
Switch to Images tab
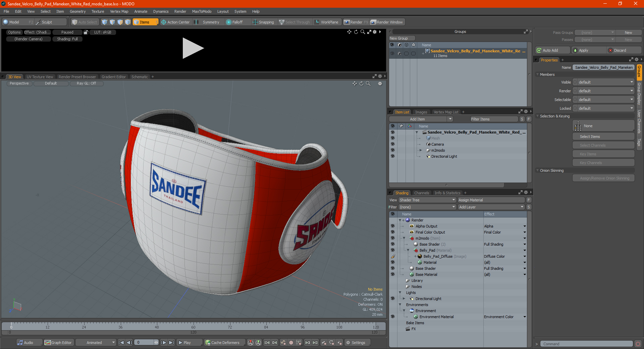click(x=421, y=112)
